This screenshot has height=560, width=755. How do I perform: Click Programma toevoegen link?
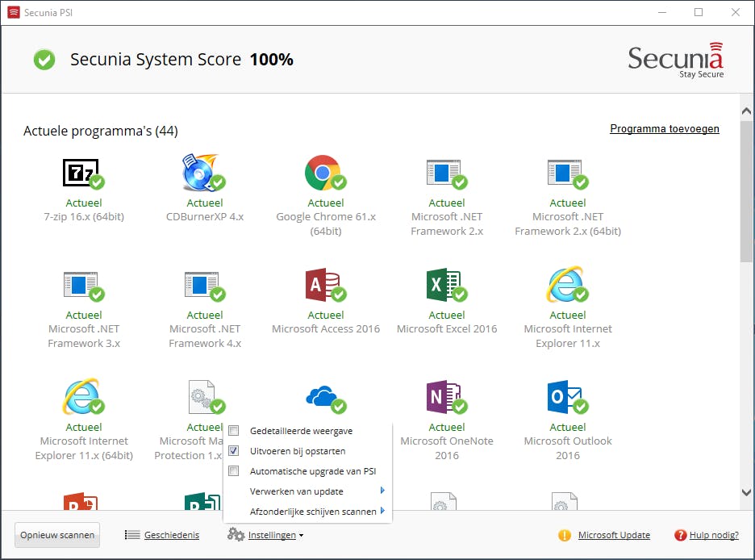pyautogui.click(x=665, y=128)
